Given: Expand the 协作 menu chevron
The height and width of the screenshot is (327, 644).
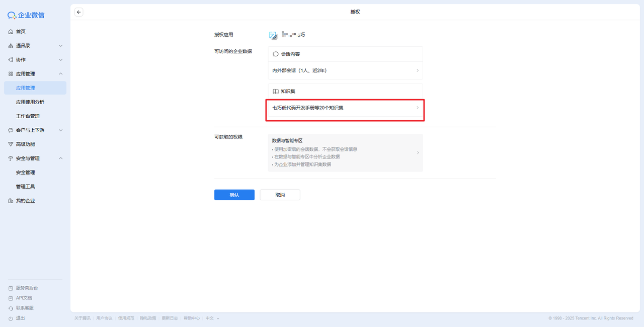Looking at the screenshot, I should (60, 60).
